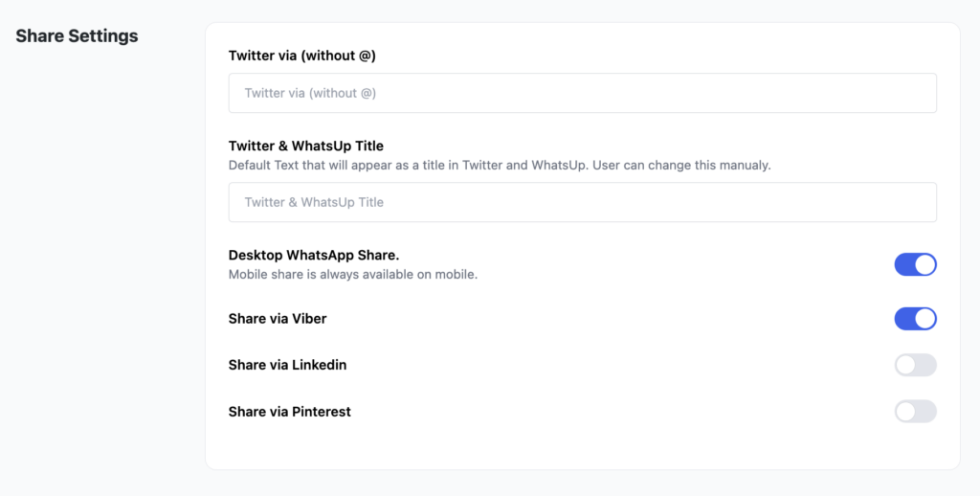Turn on Share via Pinterest switch
The width and height of the screenshot is (980, 496).
pyautogui.click(x=915, y=412)
